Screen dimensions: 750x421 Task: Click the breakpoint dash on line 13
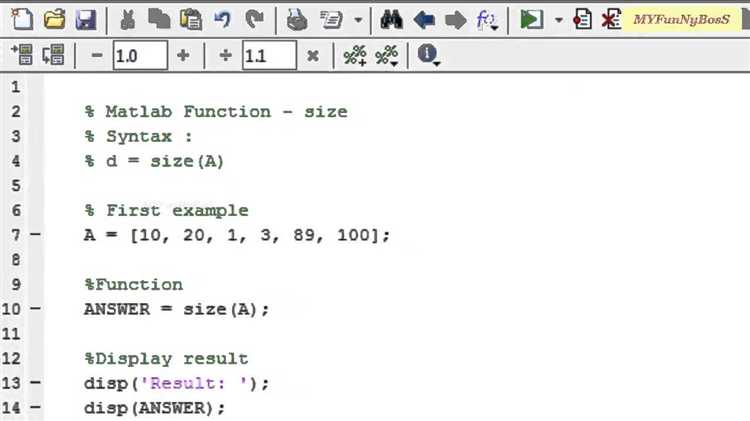tap(35, 383)
